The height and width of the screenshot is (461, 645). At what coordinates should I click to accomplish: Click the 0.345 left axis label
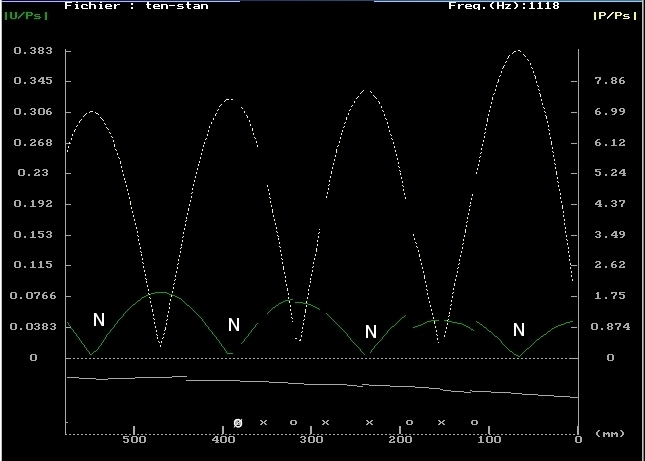pos(33,81)
